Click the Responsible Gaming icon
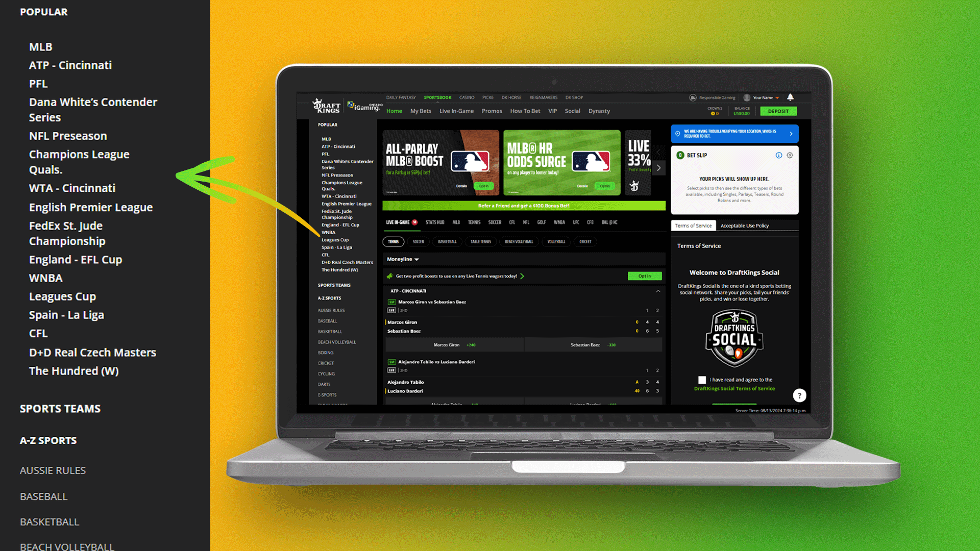 [x=693, y=97]
